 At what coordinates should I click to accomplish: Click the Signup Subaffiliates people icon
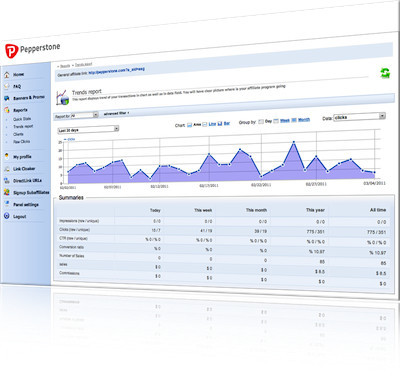[7, 192]
